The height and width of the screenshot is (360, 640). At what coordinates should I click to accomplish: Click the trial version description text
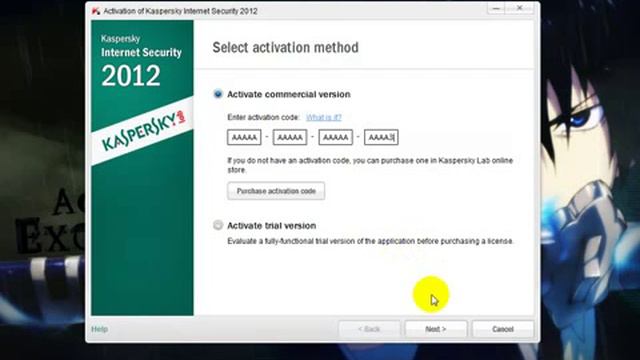[370, 241]
